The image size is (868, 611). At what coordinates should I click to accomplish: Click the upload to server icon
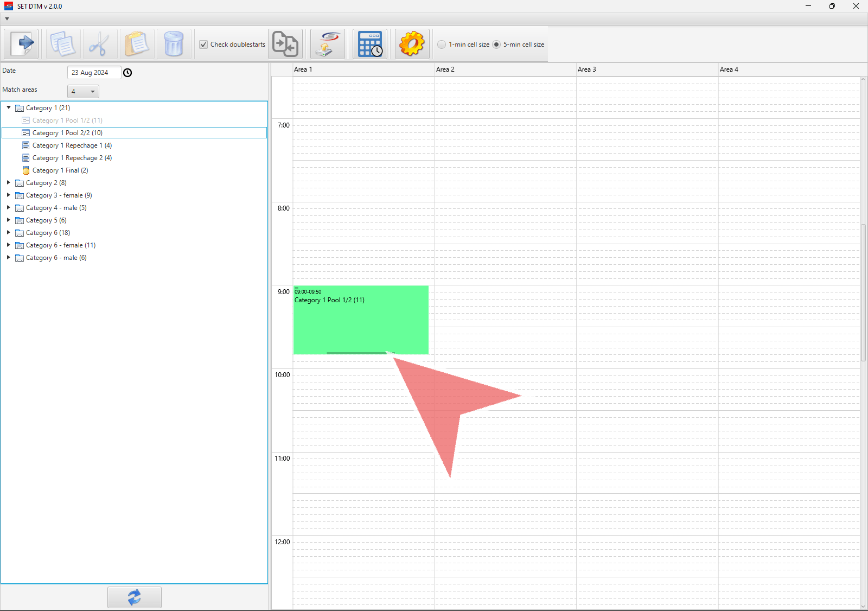pyautogui.click(x=327, y=44)
